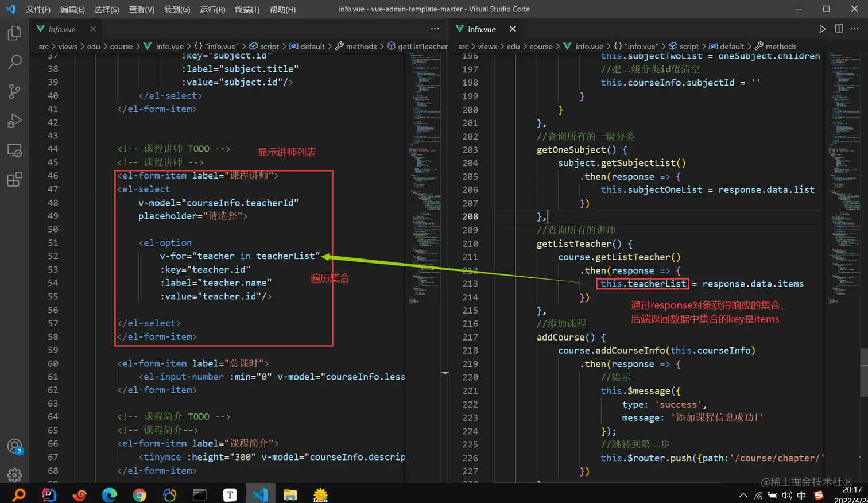Open the 运行(R) menu
The height and width of the screenshot is (503, 868).
(x=212, y=9)
